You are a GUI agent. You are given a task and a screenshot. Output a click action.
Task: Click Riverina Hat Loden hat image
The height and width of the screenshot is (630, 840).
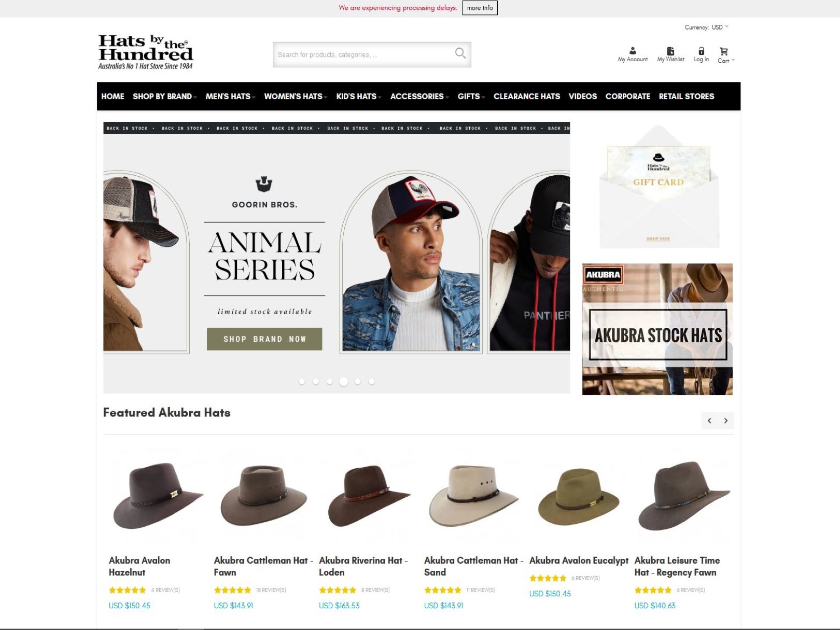coord(369,496)
